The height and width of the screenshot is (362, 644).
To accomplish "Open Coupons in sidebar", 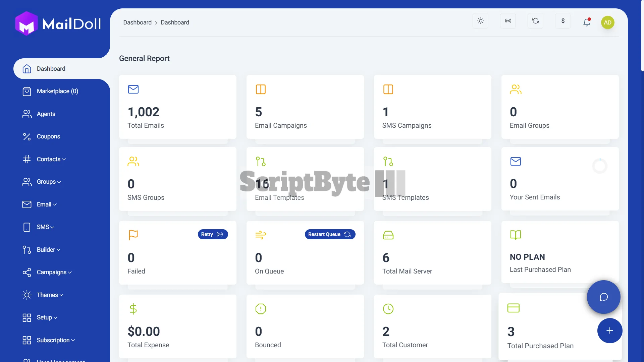I will tap(48, 136).
